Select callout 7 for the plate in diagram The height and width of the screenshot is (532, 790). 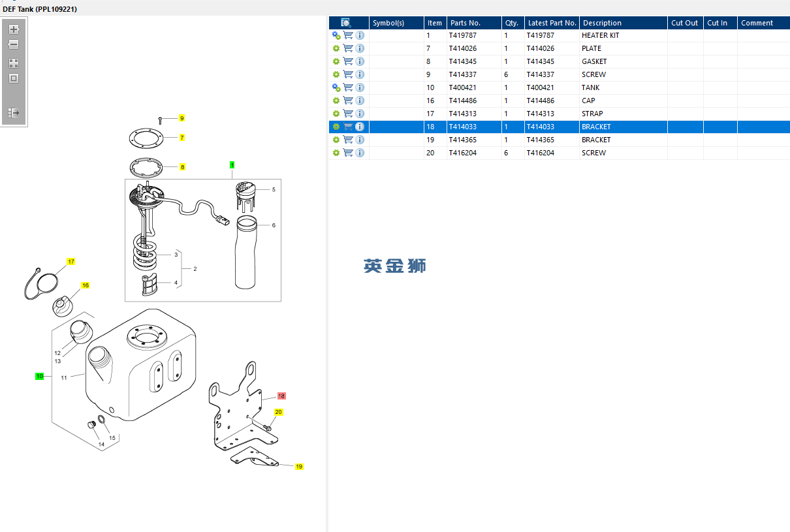coord(182,138)
